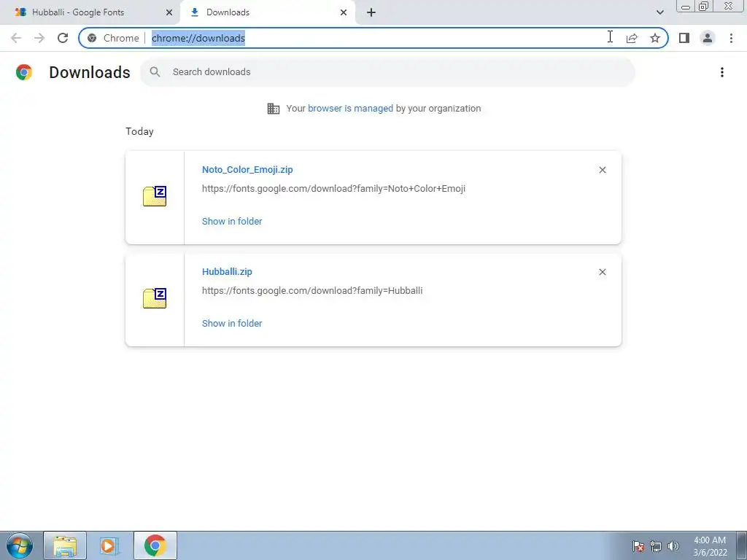Click the Show desktop button at the end of the taskbar
Screen dimensions: 747x560
click(742, 545)
